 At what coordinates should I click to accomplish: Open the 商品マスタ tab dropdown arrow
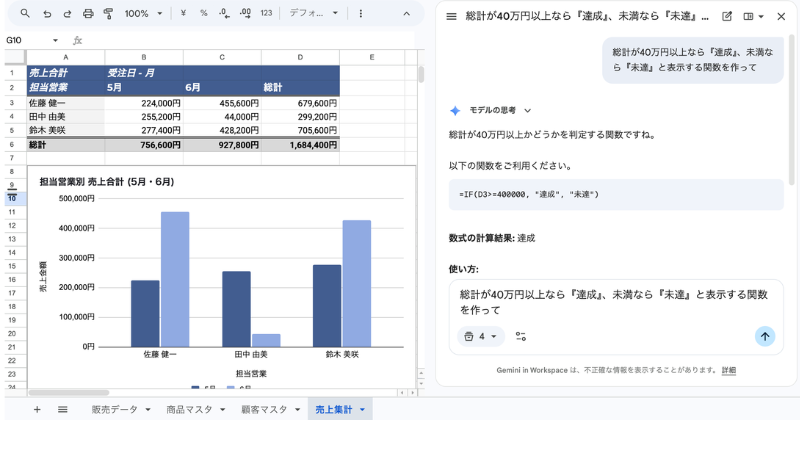tap(222, 409)
